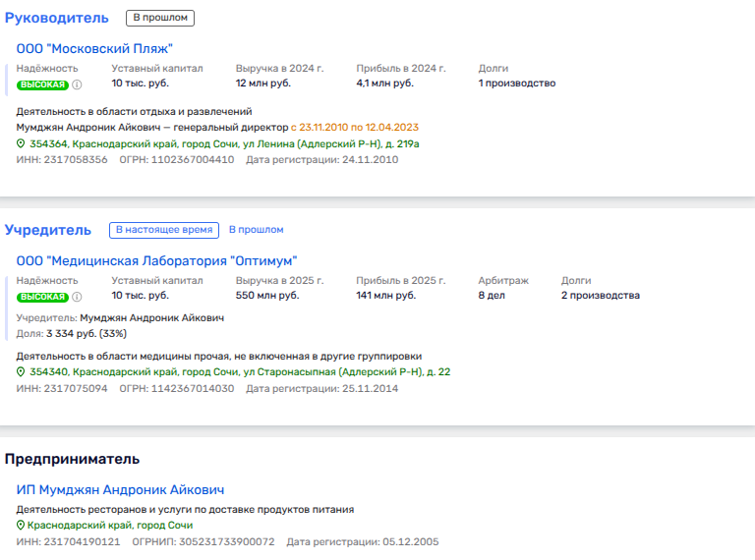
Task: Click map pin icon before ул Старонасыпная address
Action: pyautogui.click(x=21, y=372)
